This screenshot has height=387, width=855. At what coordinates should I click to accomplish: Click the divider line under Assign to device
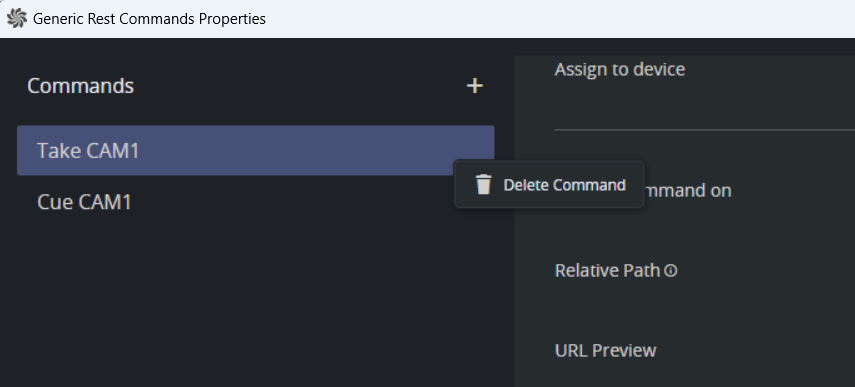coord(705,130)
